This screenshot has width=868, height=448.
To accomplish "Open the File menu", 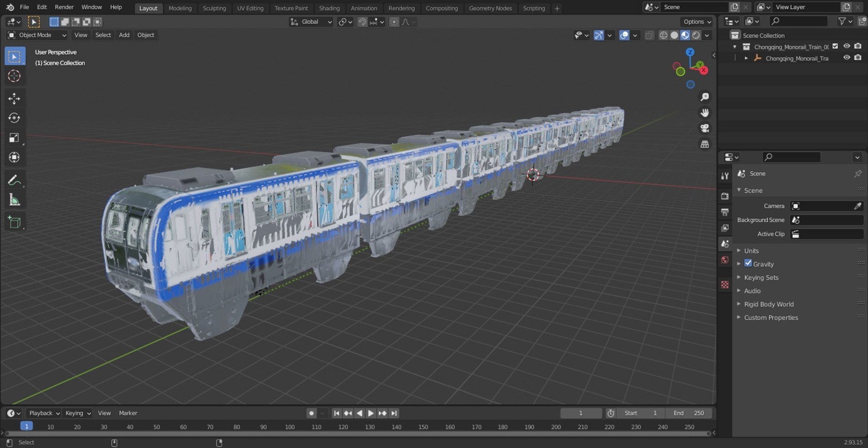I will click(x=24, y=7).
